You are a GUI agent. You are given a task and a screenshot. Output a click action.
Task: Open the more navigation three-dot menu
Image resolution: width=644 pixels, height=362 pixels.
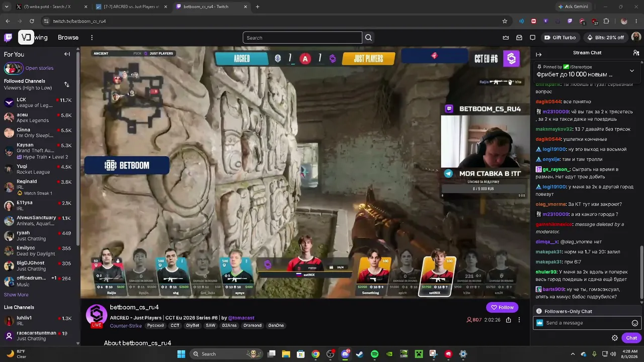click(x=92, y=38)
